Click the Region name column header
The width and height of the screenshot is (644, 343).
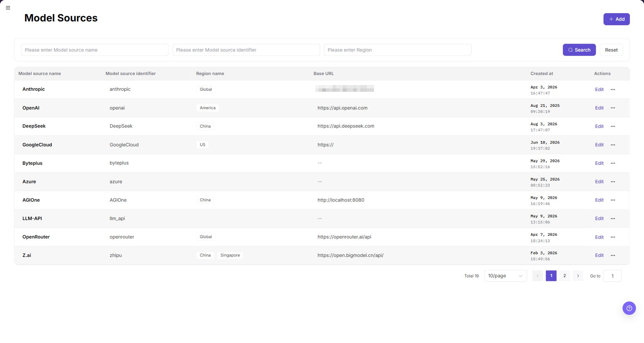tap(210, 73)
